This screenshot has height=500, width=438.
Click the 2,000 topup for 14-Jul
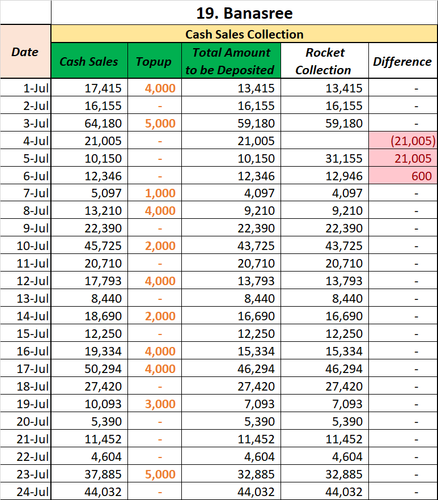154,316
